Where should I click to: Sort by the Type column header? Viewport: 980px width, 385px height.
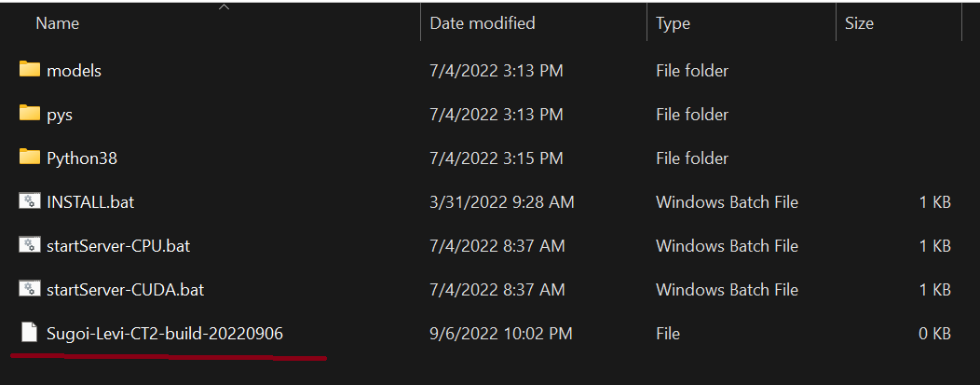coord(673,23)
